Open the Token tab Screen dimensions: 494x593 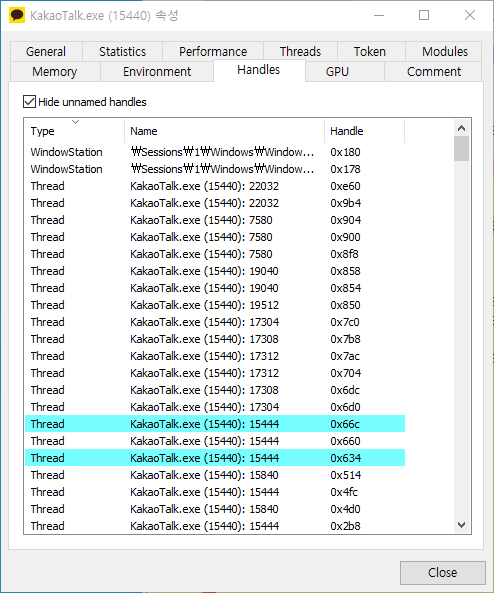pyautogui.click(x=370, y=51)
